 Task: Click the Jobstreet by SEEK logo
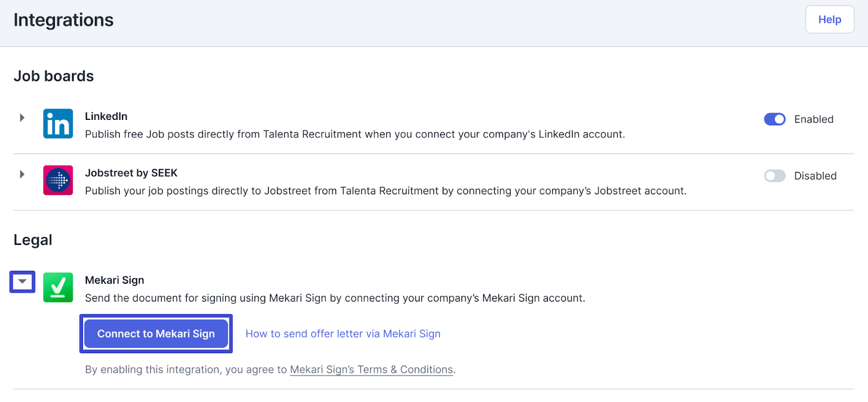click(58, 180)
